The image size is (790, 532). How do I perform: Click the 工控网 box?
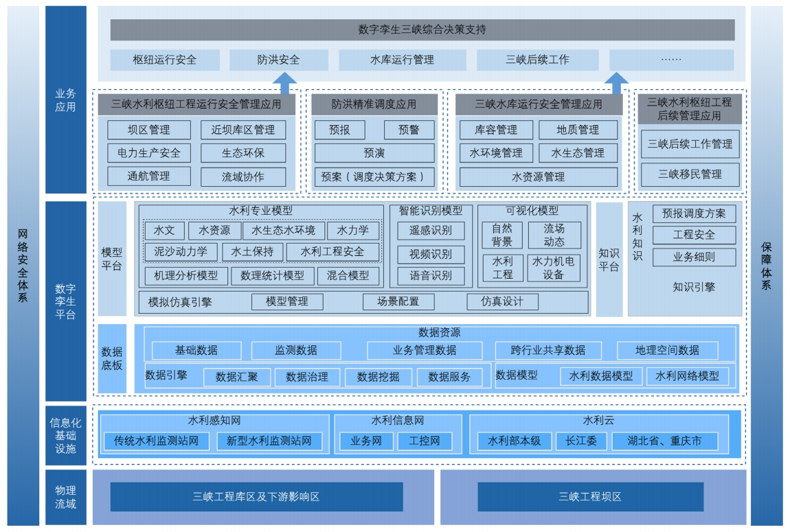click(425, 441)
